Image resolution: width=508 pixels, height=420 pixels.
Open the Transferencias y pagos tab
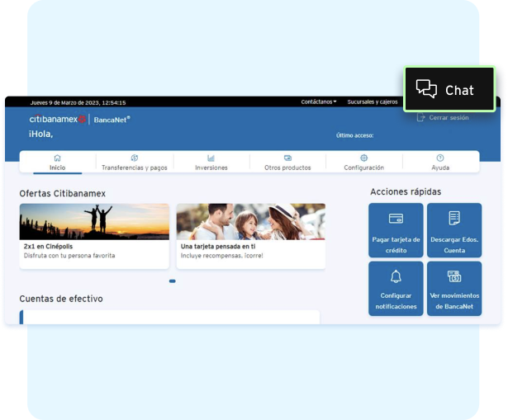click(x=135, y=163)
